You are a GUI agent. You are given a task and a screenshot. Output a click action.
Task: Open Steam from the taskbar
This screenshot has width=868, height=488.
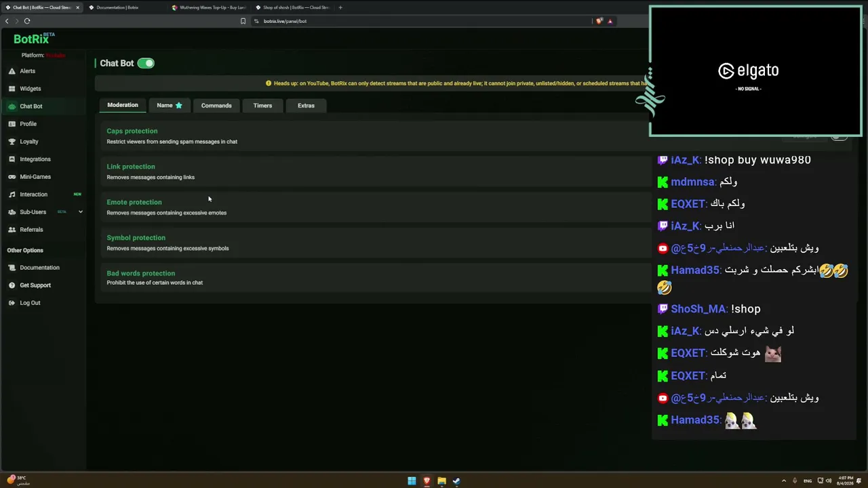(456, 481)
